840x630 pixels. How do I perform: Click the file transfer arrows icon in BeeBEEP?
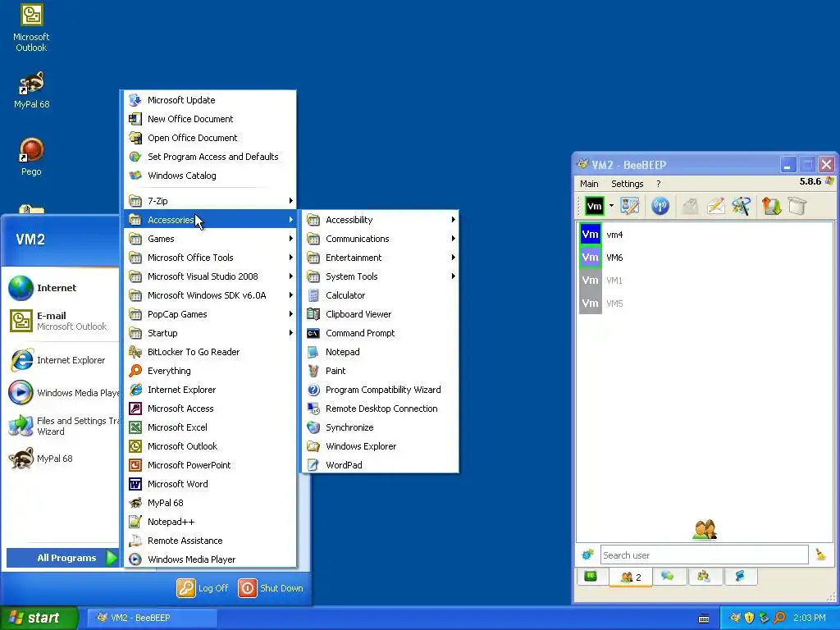pos(771,206)
